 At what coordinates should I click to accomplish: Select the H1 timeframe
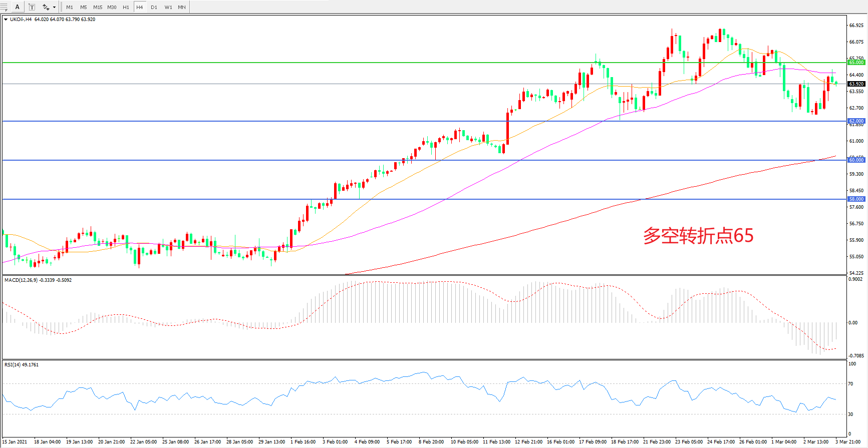click(126, 7)
